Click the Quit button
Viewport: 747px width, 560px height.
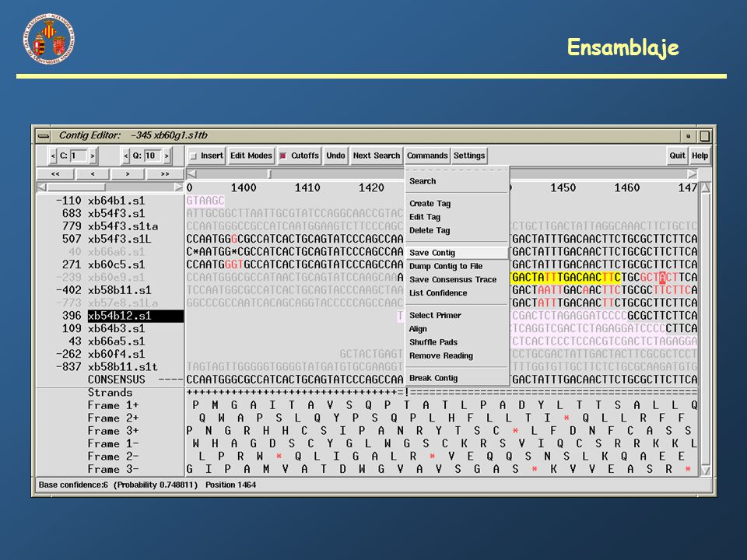click(677, 156)
